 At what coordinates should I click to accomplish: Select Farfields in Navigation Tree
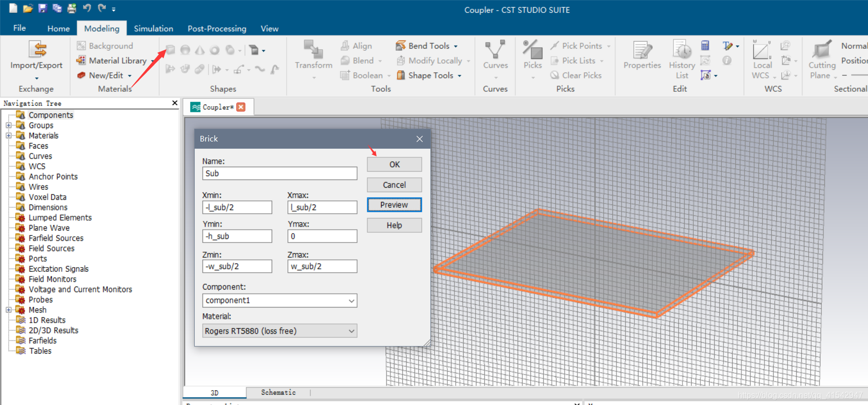coord(43,341)
